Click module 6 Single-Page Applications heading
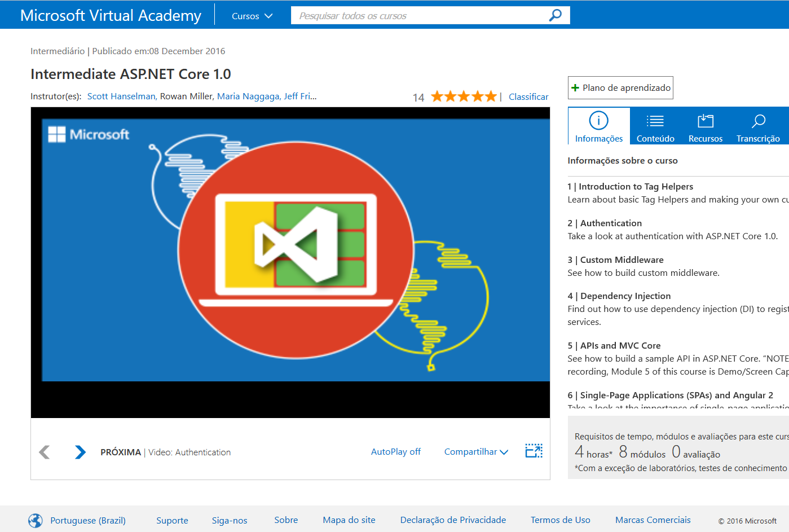The width and height of the screenshot is (789, 532). (671, 395)
